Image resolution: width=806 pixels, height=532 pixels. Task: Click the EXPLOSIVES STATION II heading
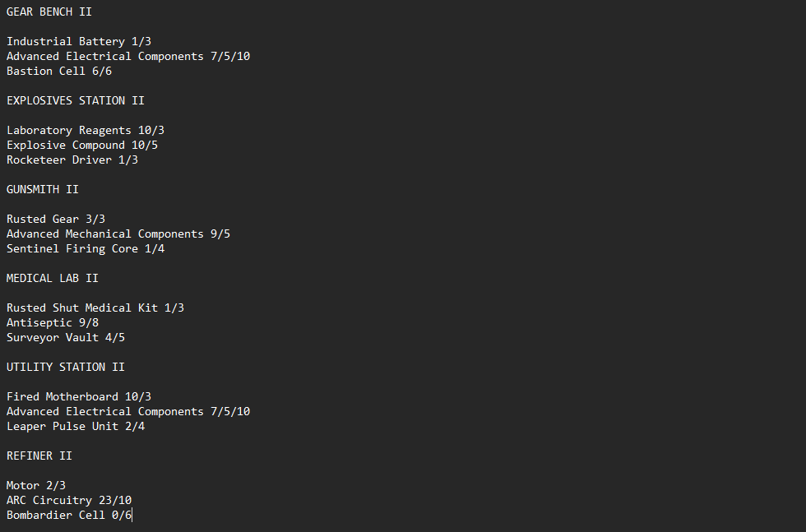coord(76,100)
